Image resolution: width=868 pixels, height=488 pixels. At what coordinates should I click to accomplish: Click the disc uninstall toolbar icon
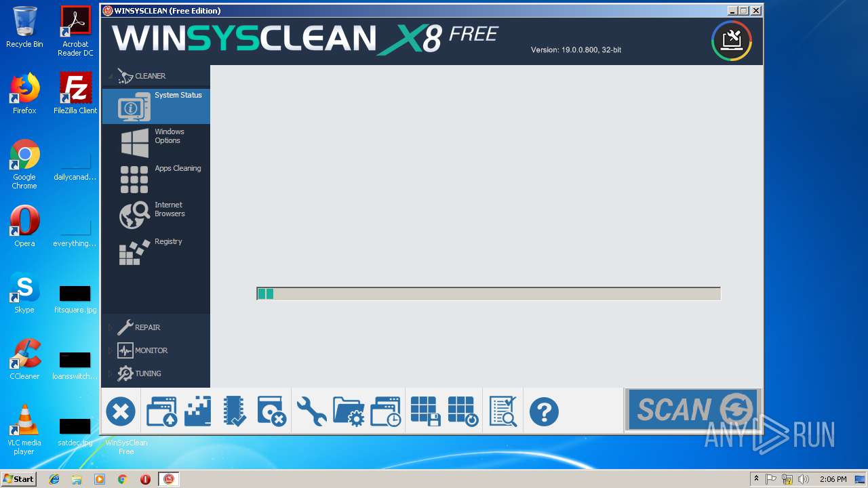tap(272, 411)
